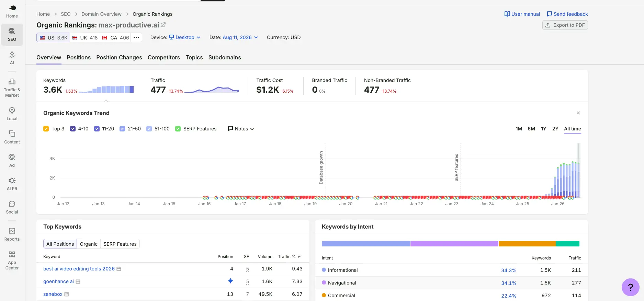The image size is (644, 301).
Task: Click the orange Commercial intent bar segment
Action: (x=527, y=244)
